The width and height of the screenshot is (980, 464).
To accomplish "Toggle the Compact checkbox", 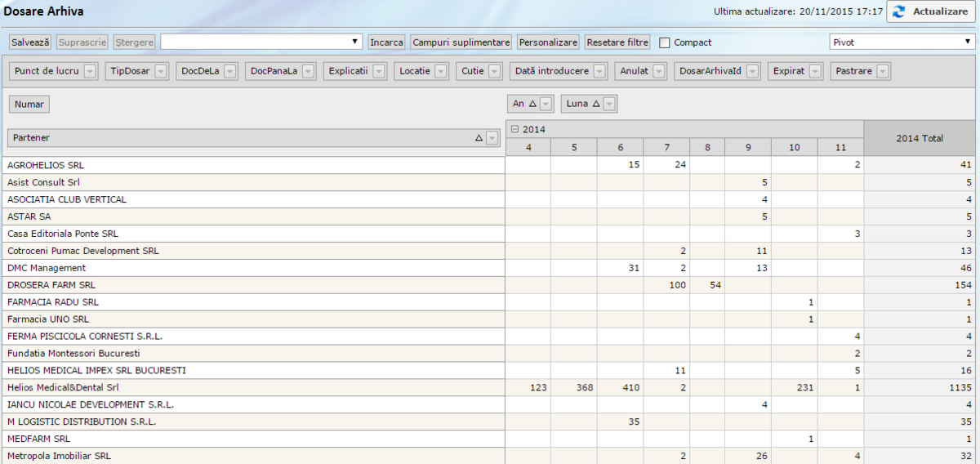I will pyautogui.click(x=665, y=42).
